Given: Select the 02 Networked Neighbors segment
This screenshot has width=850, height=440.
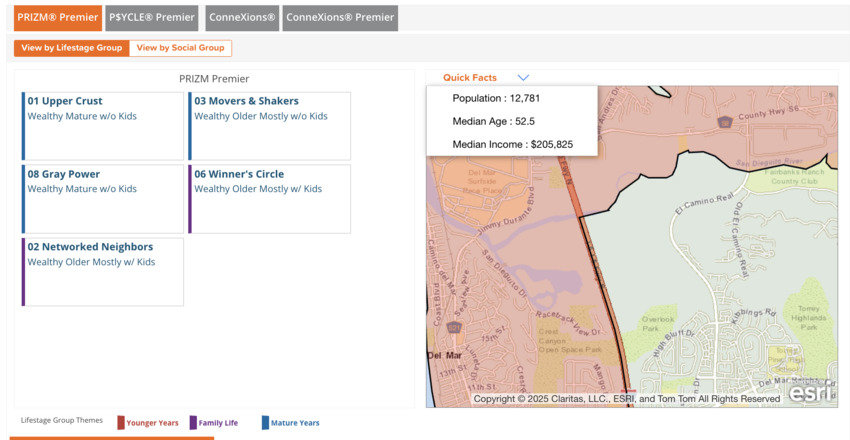Looking at the screenshot, I should 103,271.
